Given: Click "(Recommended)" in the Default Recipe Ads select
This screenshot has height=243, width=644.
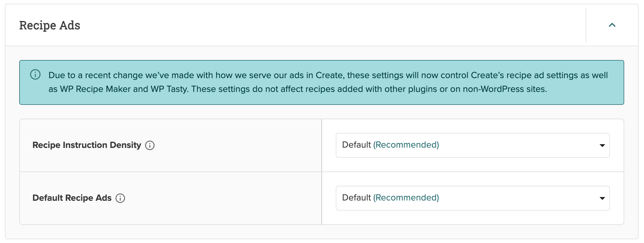Looking at the screenshot, I should click(x=406, y=198).
